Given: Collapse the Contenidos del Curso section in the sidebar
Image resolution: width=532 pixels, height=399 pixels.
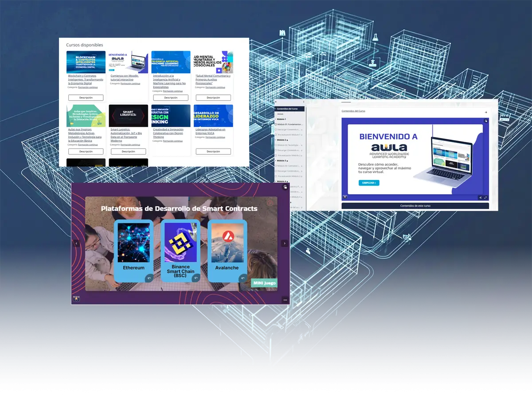Looking at the screenshot, I should pos(275,109).
